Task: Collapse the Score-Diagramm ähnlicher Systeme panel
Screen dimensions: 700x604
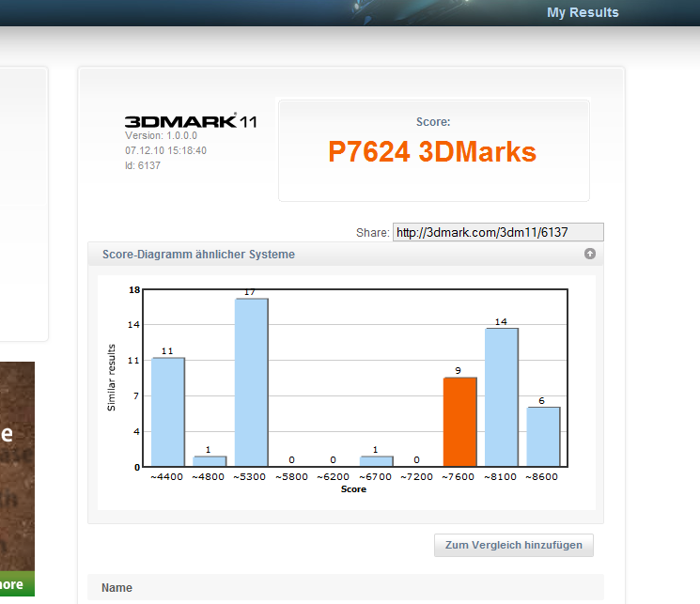Action: click(590, 254)
